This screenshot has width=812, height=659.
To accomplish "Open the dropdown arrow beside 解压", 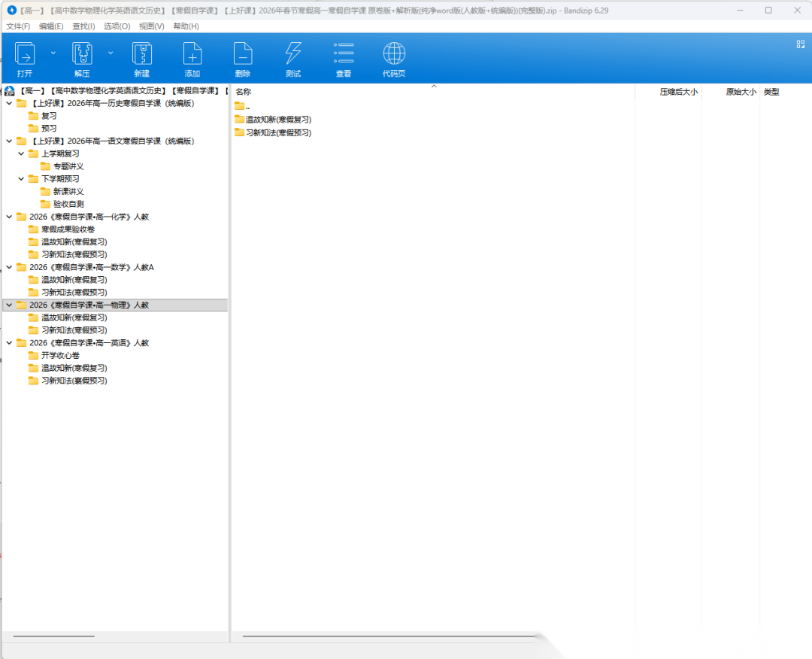I will pos(111,53).
